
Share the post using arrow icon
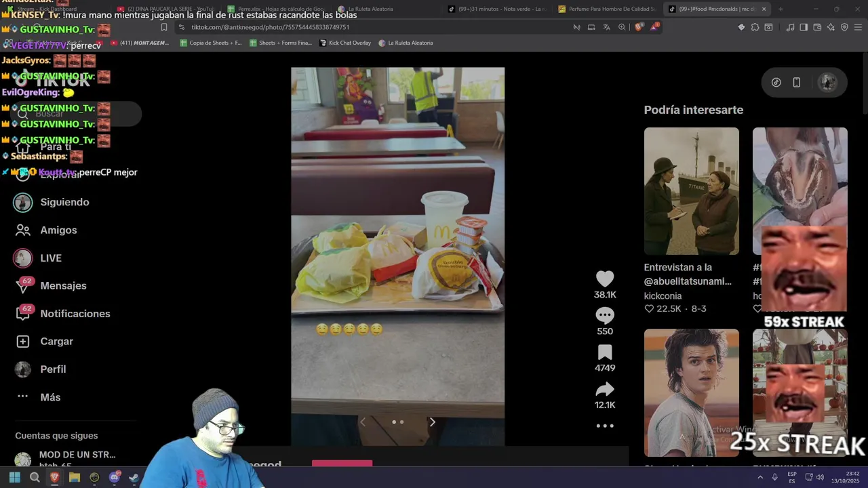coord(605,389)
